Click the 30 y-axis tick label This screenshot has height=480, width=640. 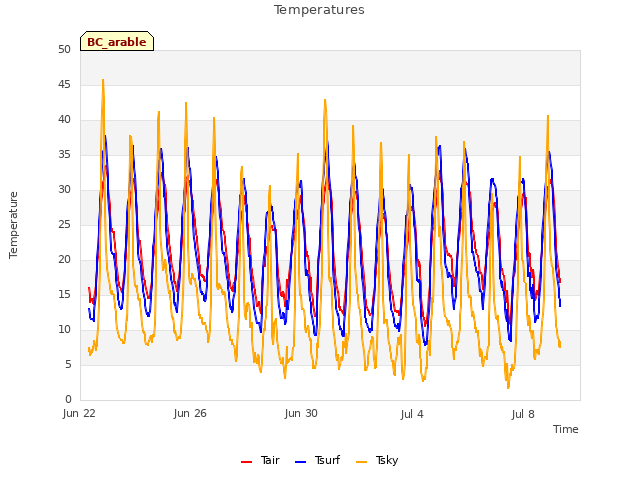[x=64, y=190]
